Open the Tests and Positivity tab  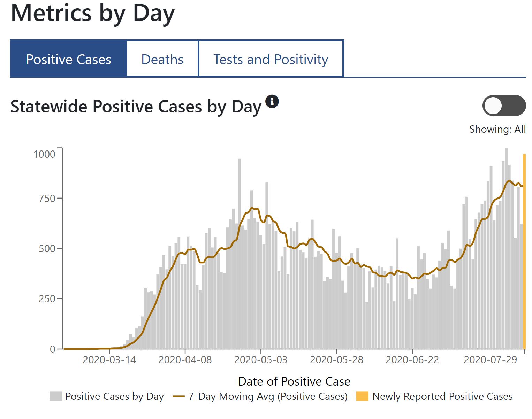tap(271, 59)
